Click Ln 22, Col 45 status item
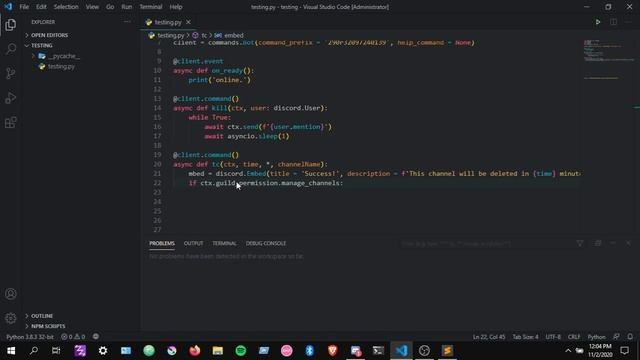The width and height of the screenshot is (640, 360). click(x=489, y=337)
